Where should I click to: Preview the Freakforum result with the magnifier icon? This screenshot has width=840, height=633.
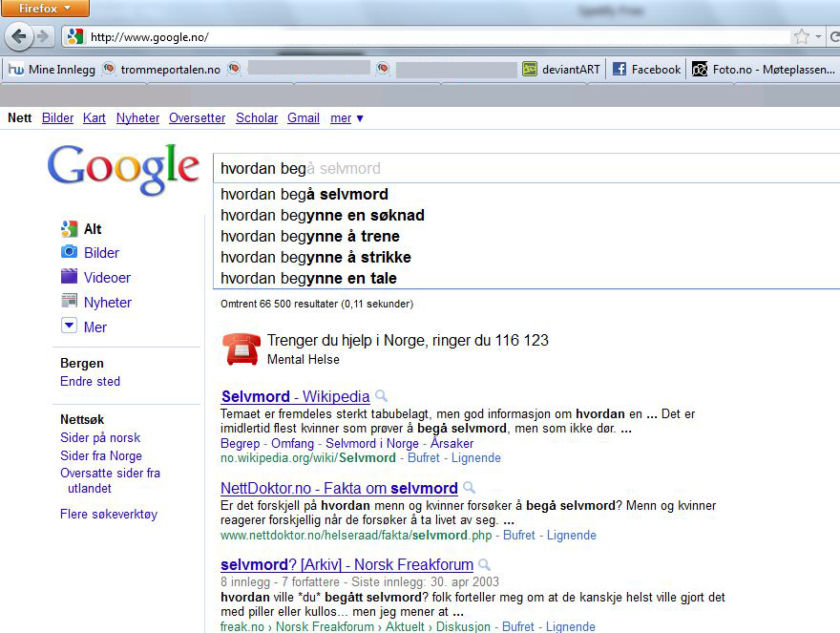(x=484, y=564)
